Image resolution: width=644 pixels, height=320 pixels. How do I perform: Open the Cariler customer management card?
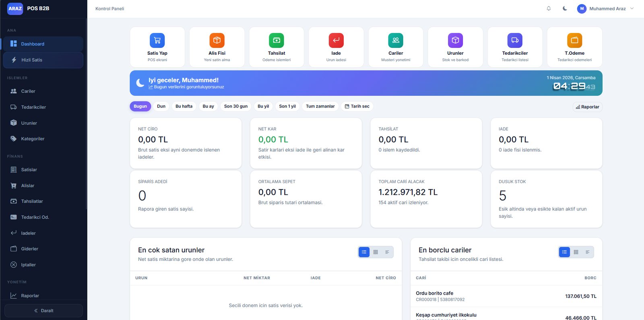pos(396,47)
